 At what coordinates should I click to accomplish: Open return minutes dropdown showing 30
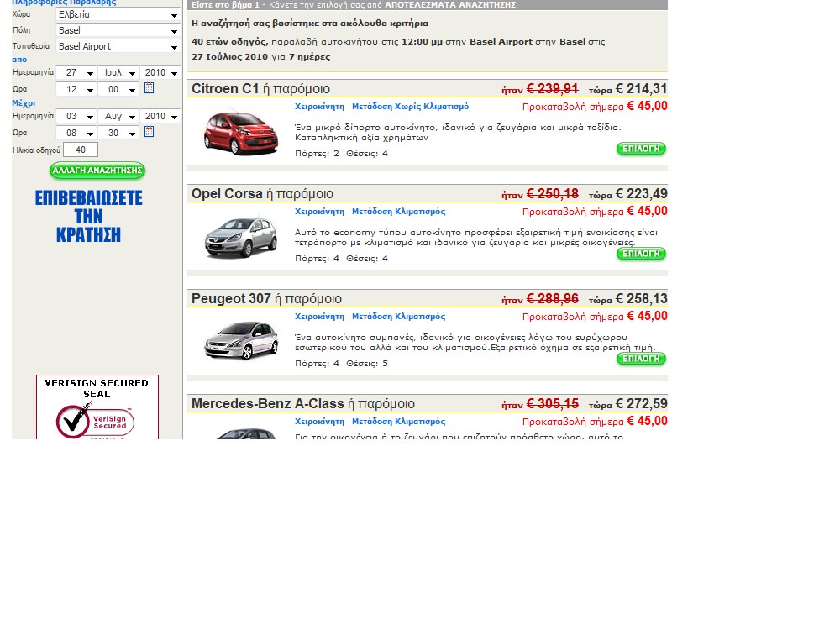tap(118, 133)
